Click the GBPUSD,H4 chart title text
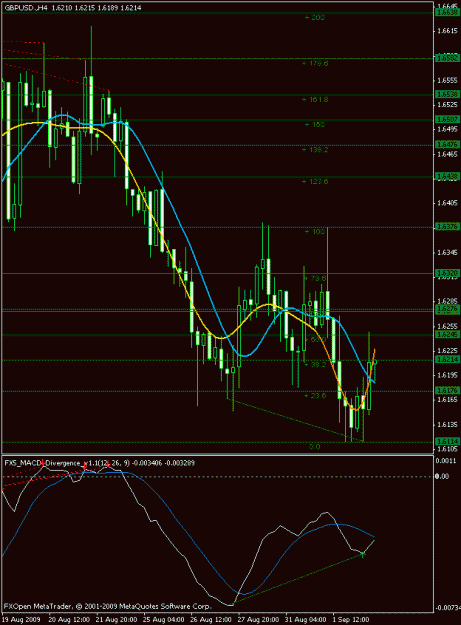 [x=73, y=8]
